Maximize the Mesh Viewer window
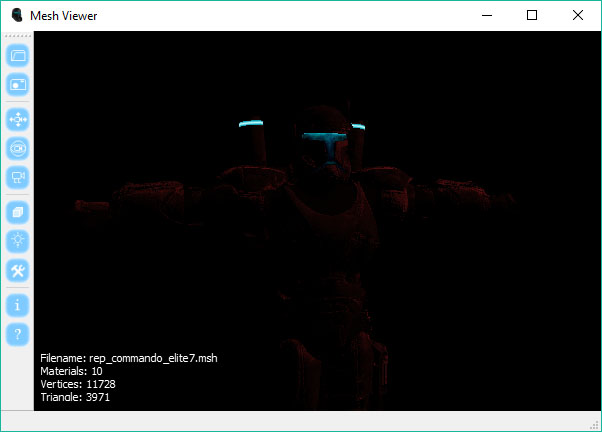This screenshot has height=432, width=602. coord(532,15)
